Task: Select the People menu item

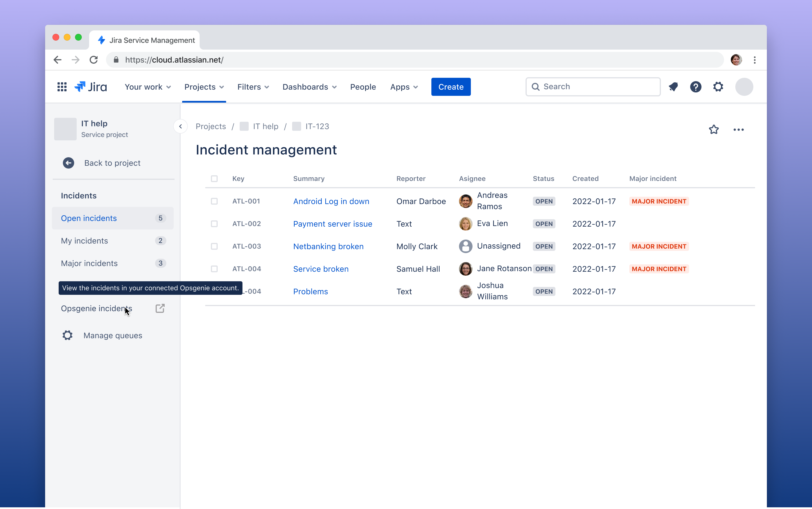Action: click(x=363, y=87)
